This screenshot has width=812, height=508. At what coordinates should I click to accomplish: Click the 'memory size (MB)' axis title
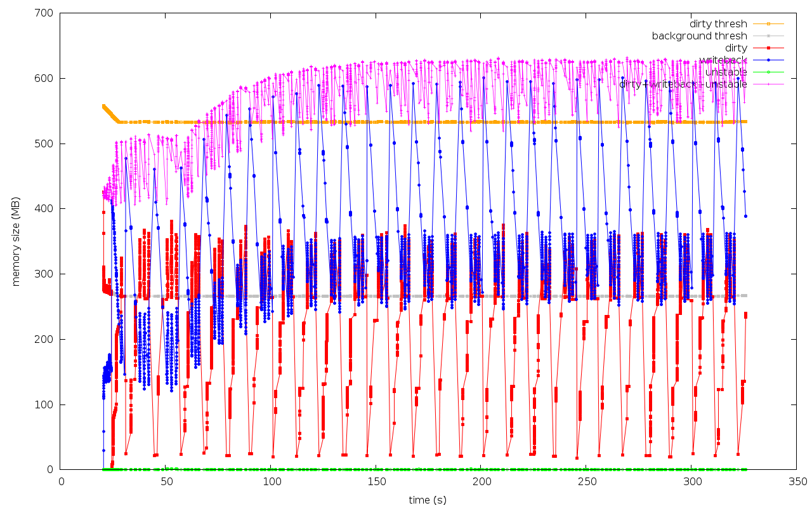16,241
